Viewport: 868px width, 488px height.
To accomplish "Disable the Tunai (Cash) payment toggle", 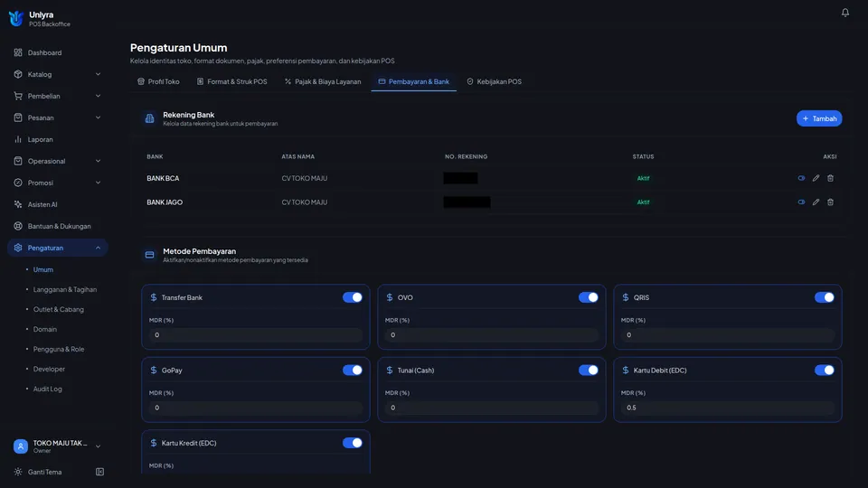I will click(x=588, y=371).
